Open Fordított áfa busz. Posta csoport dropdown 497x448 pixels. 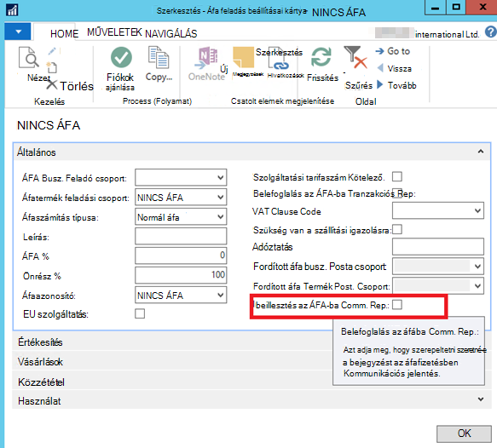click(477, 267)
